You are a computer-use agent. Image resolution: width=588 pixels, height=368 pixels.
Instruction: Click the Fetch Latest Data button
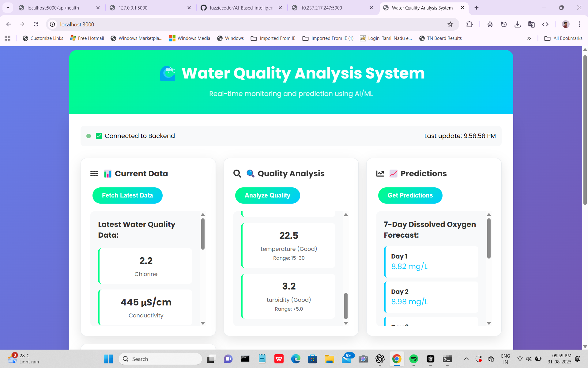coord(127,195)
